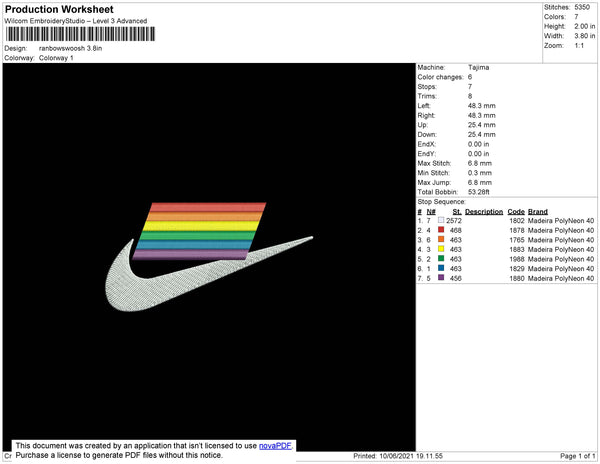This screenshot has height=464, width=600.
Task: Select thread code 1829
Action: 517,269
